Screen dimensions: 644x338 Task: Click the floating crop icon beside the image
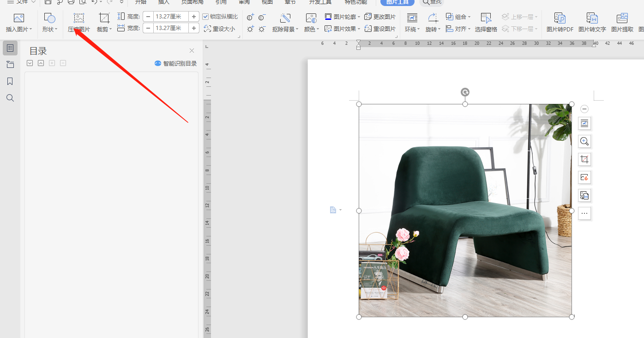click(x=584, y=159)
